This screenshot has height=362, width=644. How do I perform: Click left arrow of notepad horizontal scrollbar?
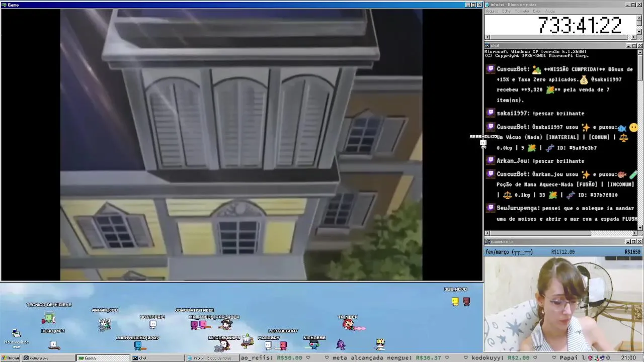(487, 37)
